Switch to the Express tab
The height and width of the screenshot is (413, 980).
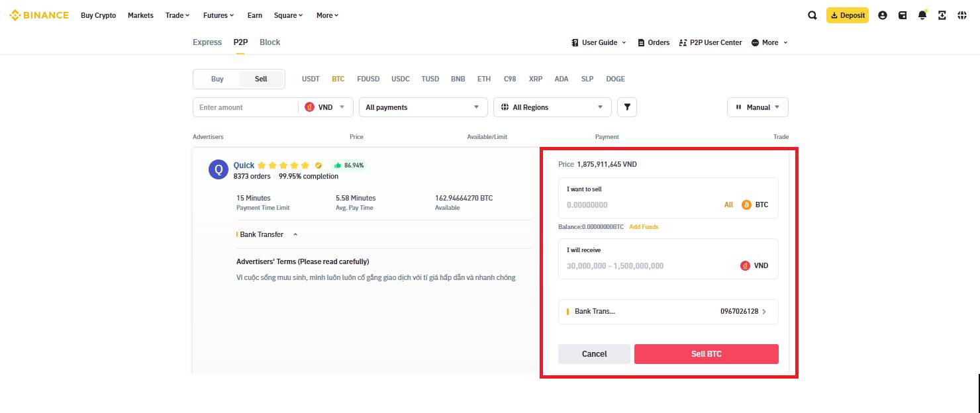[207, 42]
